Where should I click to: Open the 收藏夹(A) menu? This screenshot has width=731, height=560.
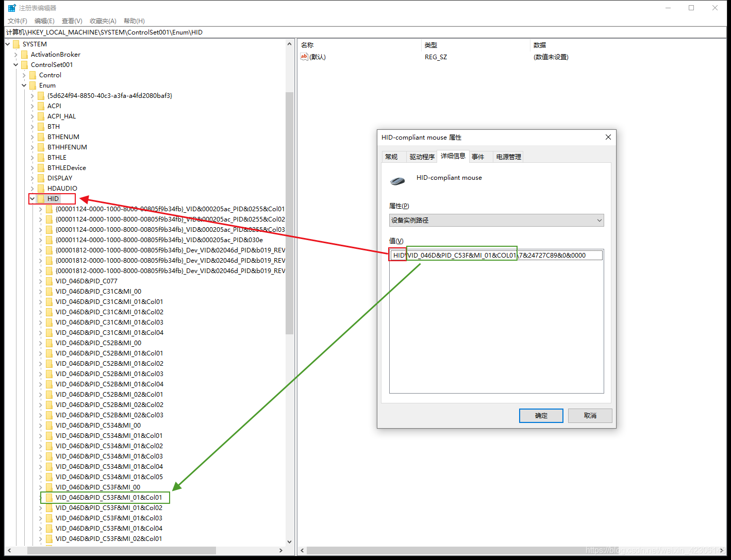tap(103, 21)
